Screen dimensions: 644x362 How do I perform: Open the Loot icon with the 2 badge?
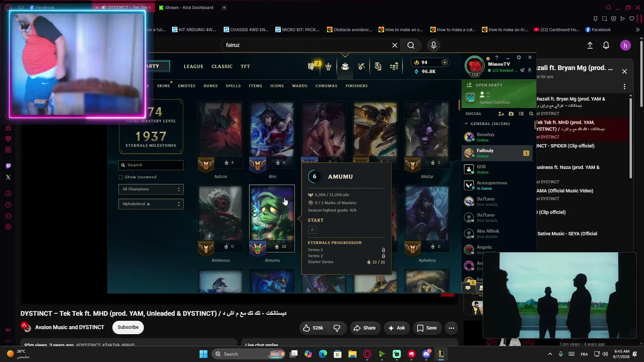click(x=314, y=66)
